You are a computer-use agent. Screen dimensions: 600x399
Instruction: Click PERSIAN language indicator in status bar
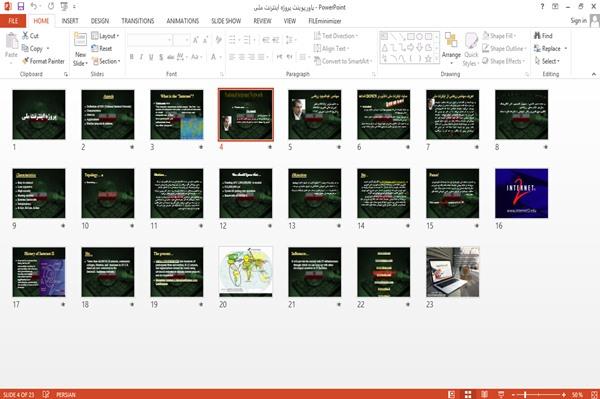click(66, 394)
